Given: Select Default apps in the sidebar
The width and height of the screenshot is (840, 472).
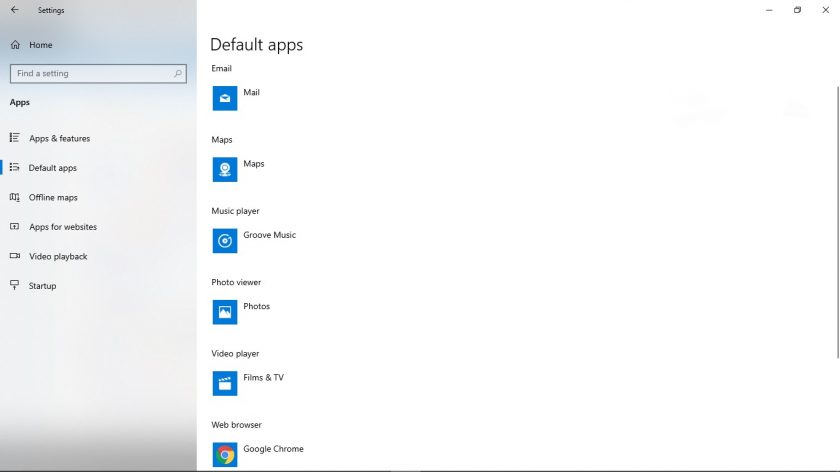Looking at the screenshot, I should pyautogui.click(x=98, y=168).
